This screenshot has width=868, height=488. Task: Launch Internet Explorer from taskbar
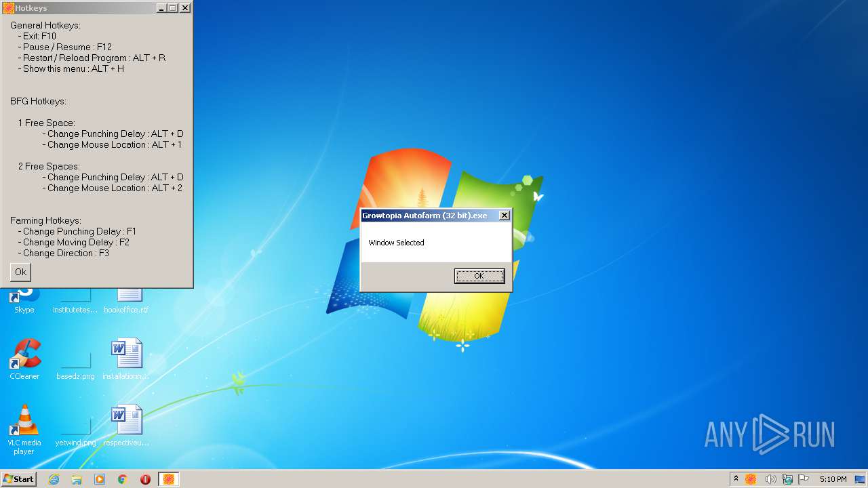click(54, 479)
